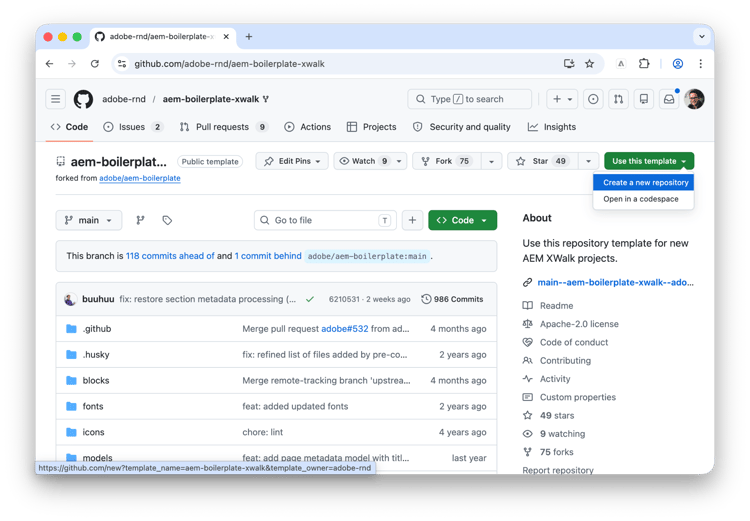750x521 pixels.
Task: Open the GitHub hamburger navigation menu
Action: tap(55, 99)
